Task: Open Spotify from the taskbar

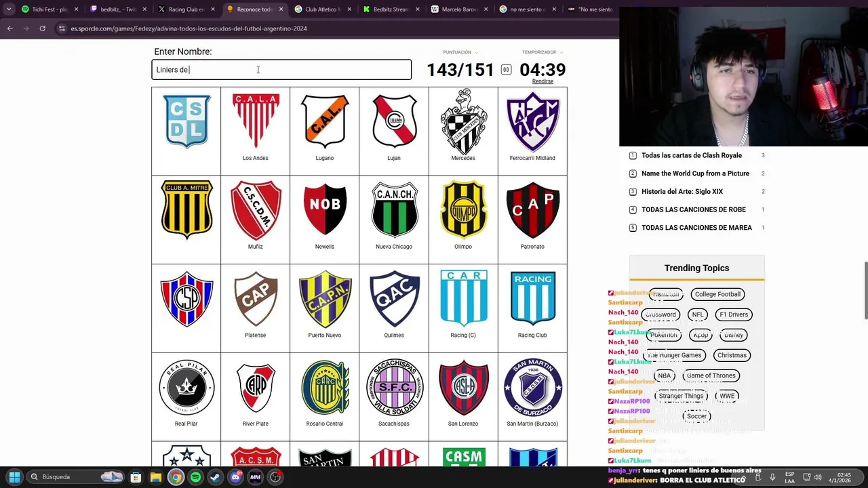Action: 195,477
